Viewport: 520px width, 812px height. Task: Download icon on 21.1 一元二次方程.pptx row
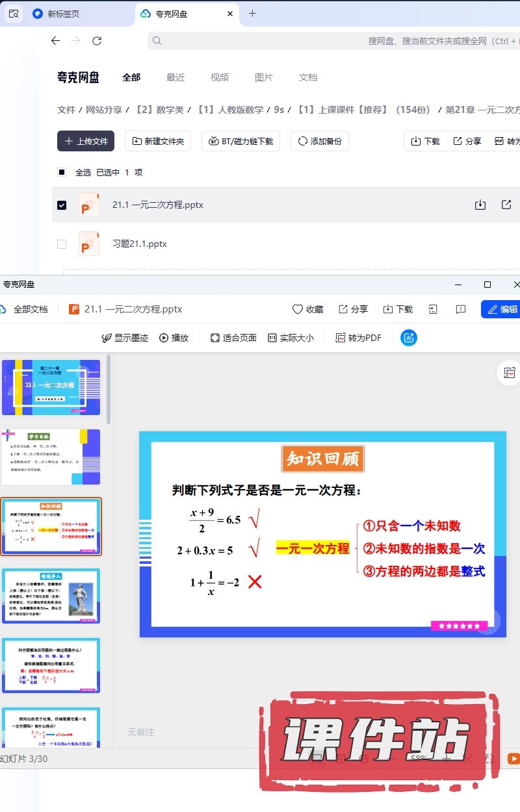tap(480, 205)
